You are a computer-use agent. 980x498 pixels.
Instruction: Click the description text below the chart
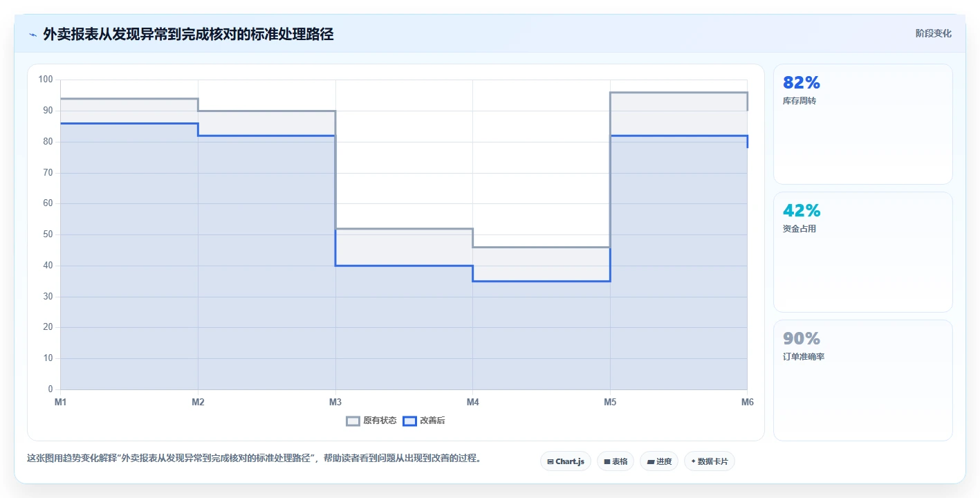point(254,458)
